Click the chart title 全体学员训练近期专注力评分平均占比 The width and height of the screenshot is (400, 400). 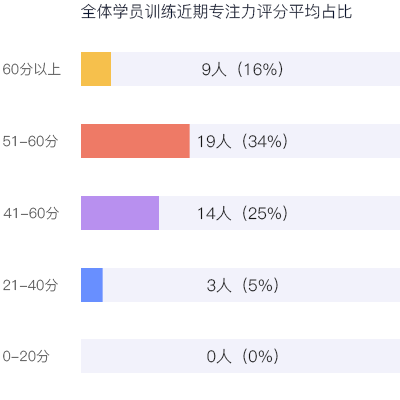(216, 12)
